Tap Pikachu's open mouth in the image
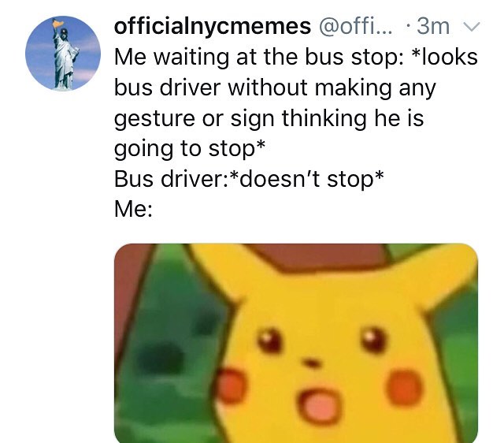Screen dimensions: 504x443 point(321,407)
